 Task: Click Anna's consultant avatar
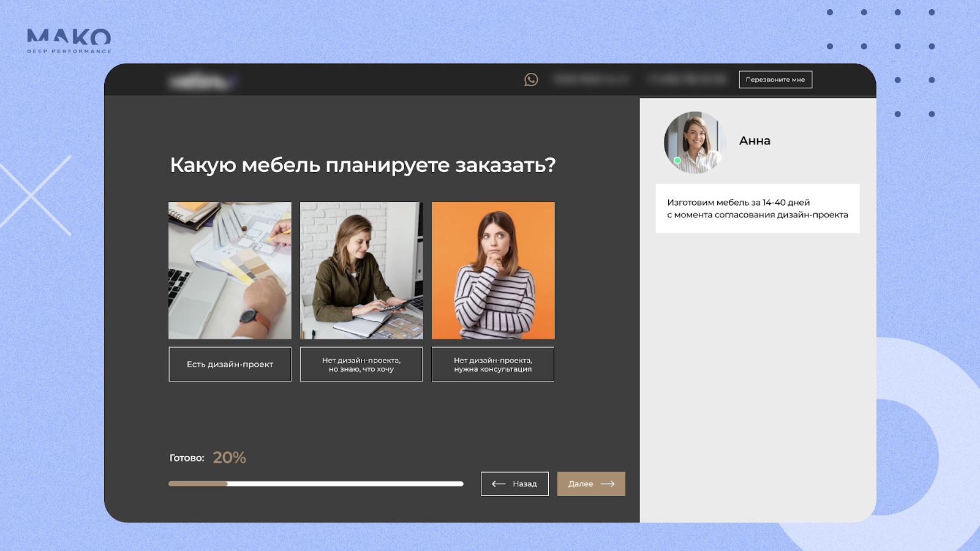point(695,142)
